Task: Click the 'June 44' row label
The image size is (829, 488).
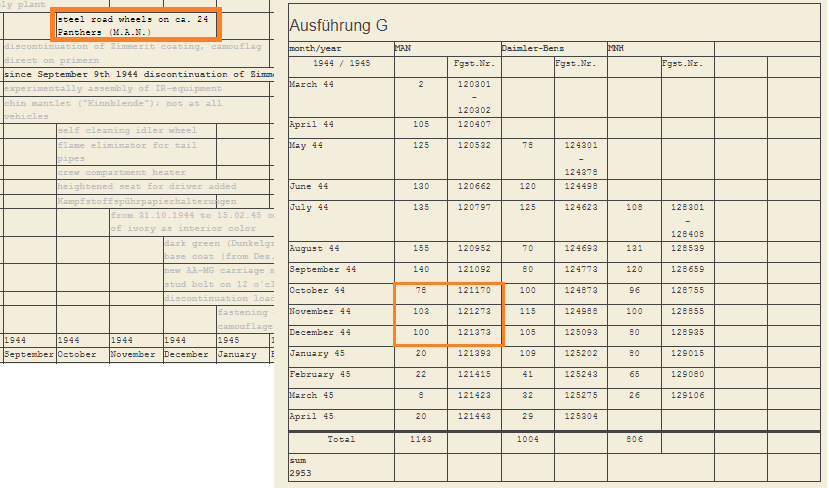Action: 309,186
